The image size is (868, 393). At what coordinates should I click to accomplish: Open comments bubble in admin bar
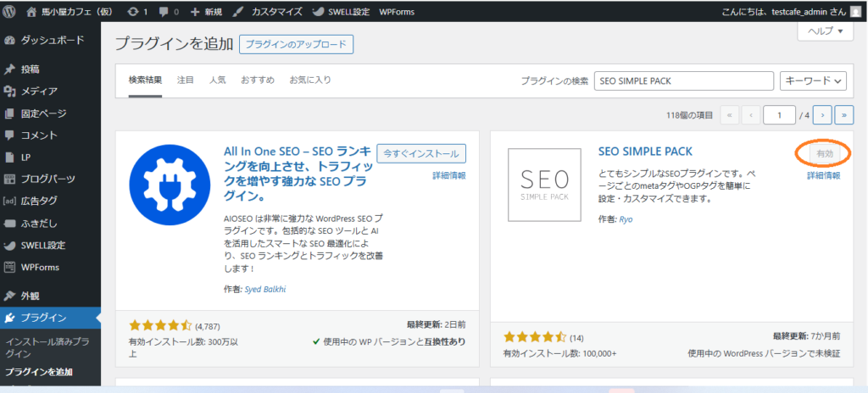(169, 11)
